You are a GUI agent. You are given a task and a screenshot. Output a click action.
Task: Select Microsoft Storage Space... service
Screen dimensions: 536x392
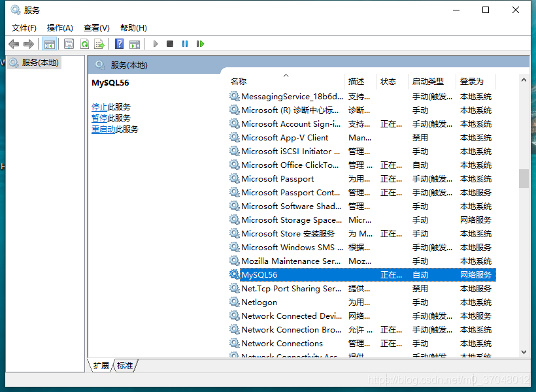(x=362, y=220)
